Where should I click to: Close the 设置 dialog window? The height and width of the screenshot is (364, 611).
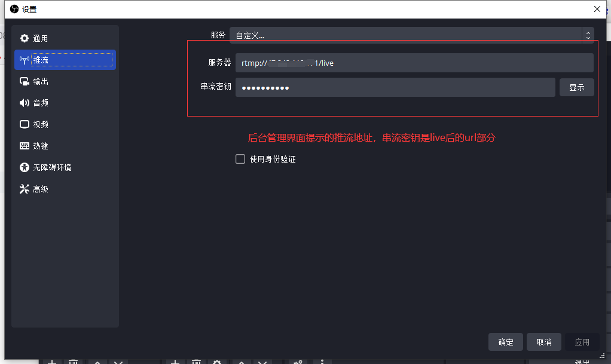(x=597, y=9)
